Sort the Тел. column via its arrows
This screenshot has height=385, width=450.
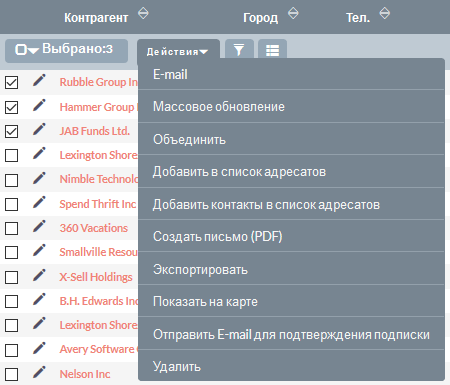coord(385,13)
